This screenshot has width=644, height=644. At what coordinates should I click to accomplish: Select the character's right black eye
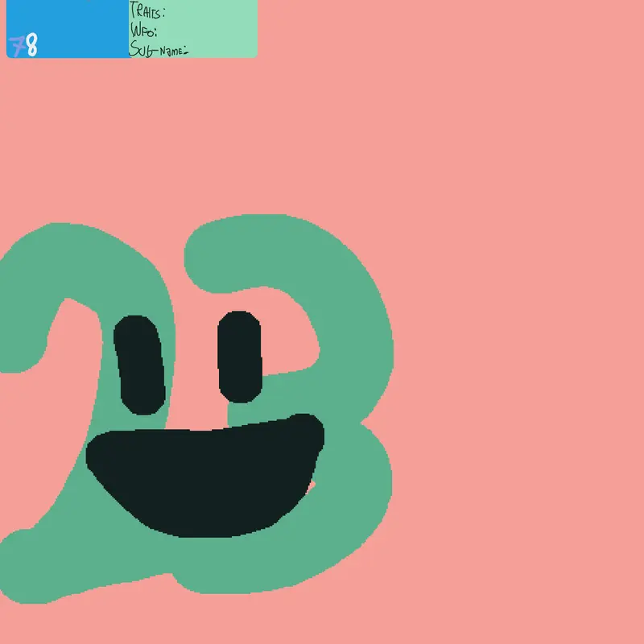coord(240,357)
